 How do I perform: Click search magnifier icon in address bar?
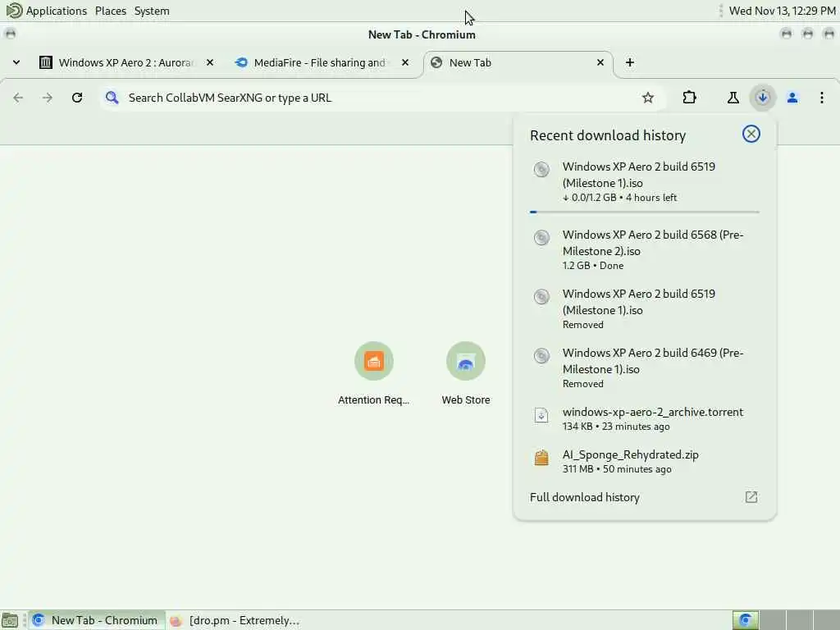click(112, 98)
